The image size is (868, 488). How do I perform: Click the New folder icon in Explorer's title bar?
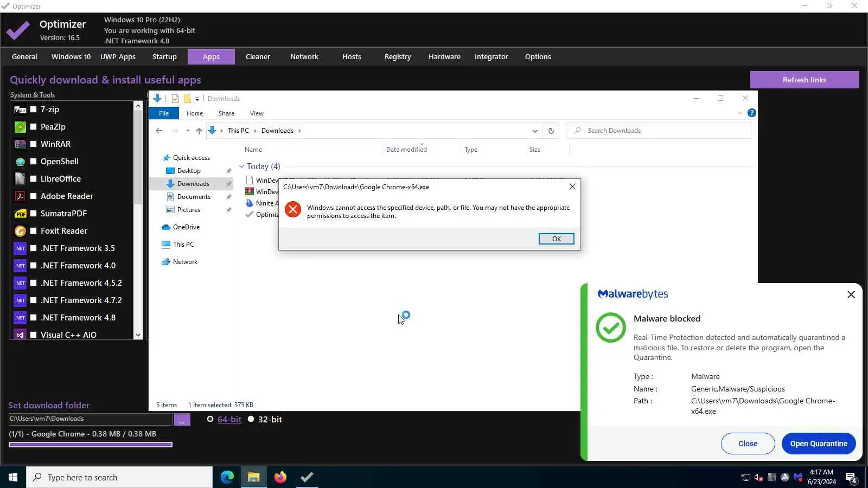[x=187, y=99]
